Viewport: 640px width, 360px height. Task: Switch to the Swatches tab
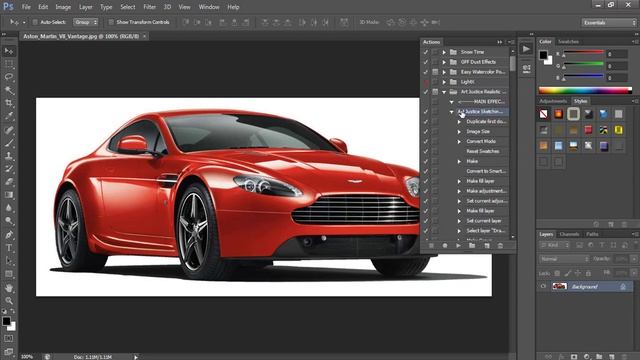[x=568, y=42]
